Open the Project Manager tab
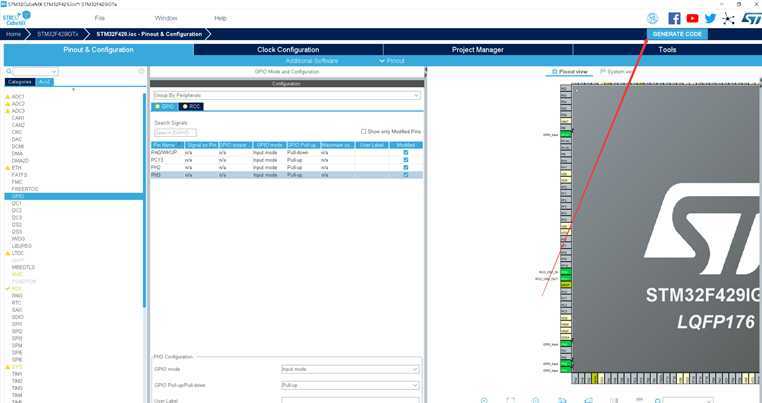This screenshot has height=403, width=762. [x=478, y=50]
